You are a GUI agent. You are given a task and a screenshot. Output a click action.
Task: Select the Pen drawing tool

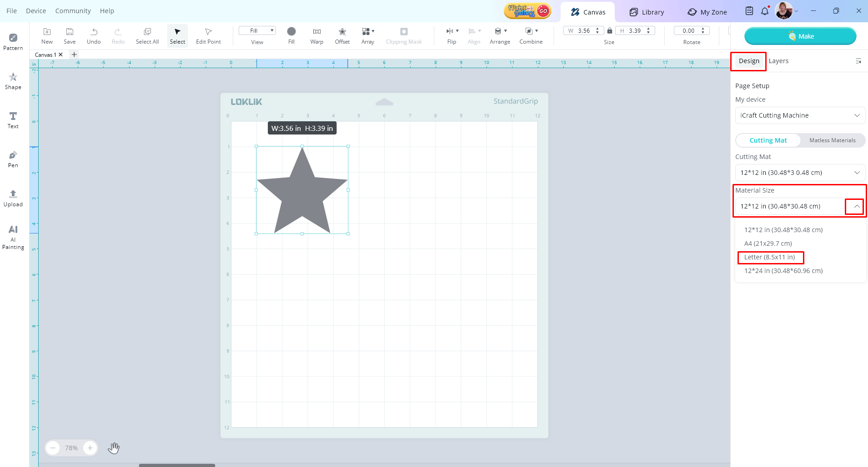[13, 159]
